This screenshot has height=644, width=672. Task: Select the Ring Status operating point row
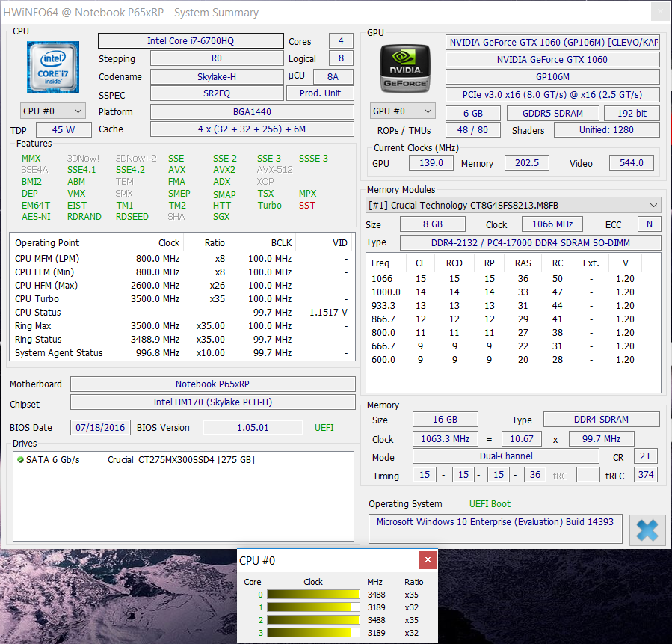click(182, 339)
